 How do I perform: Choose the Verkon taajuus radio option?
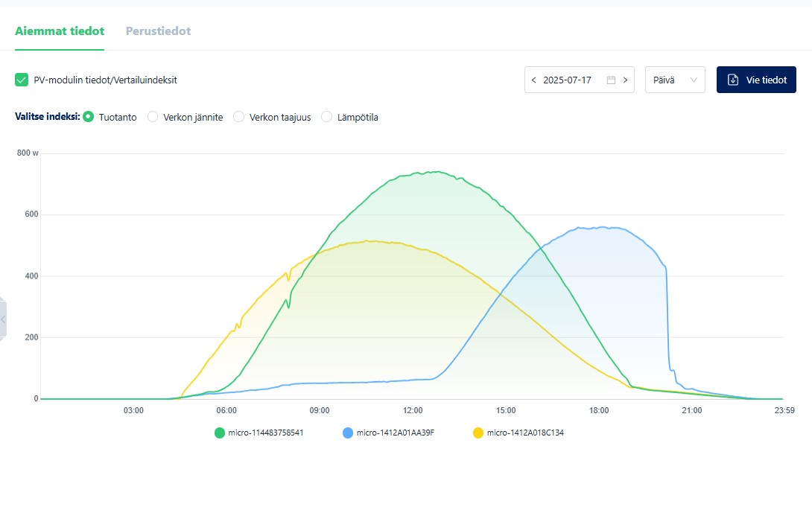point(238,117)
